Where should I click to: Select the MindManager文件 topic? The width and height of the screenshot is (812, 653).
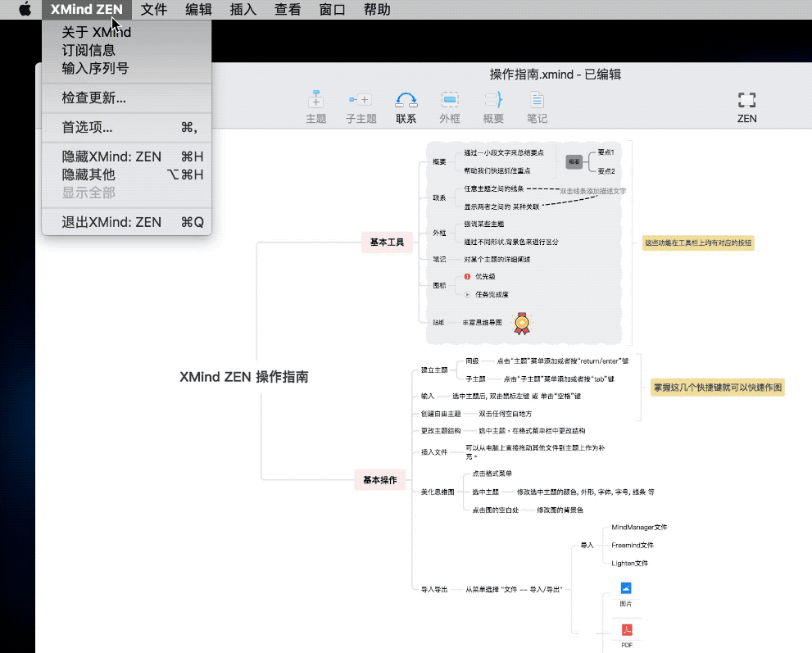(x=639, y=527)
